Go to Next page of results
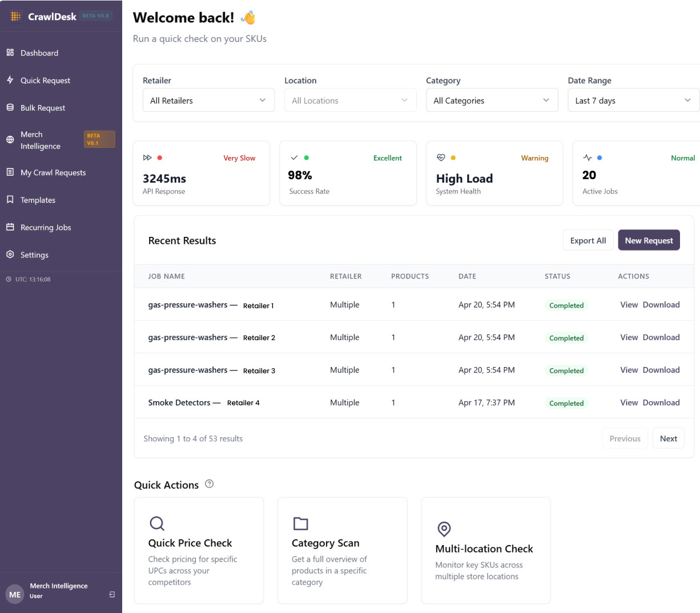Image resolution: width=700 pixels, height=613 pixels. point(668,438)
